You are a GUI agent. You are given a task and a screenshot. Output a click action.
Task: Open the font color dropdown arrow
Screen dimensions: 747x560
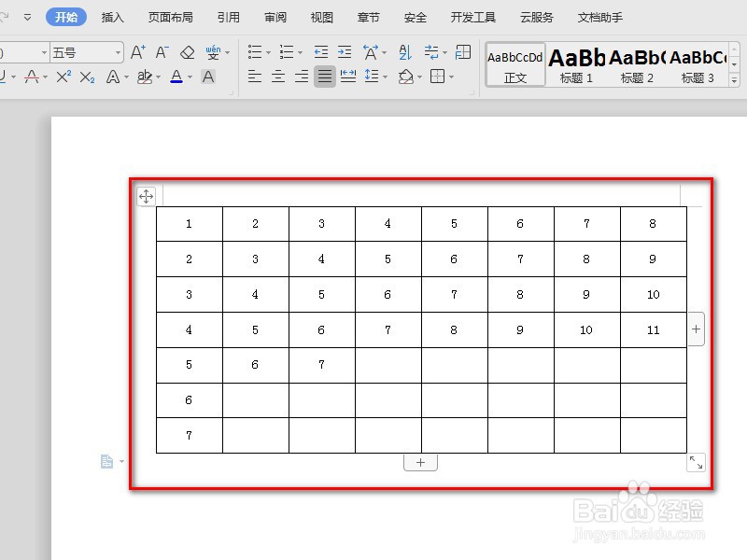[x=190, y=77]
